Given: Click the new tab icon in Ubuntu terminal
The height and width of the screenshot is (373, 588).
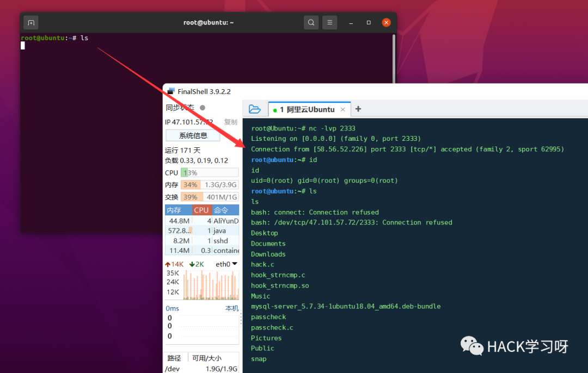Looking at the screenshot, I should coord(31,22).
